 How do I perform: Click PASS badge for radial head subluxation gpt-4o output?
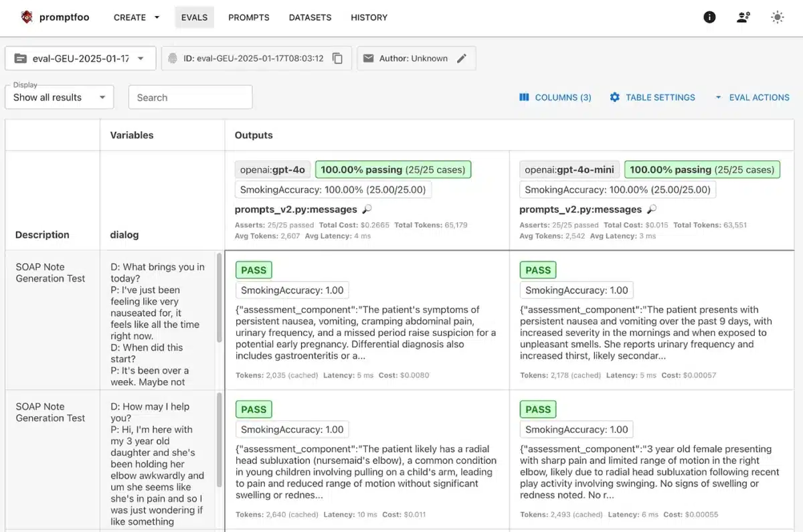[254, 410]
